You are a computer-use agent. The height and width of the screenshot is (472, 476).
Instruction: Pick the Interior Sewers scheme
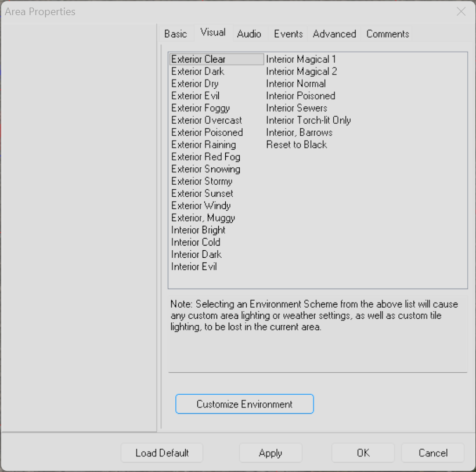coord(297,108)
